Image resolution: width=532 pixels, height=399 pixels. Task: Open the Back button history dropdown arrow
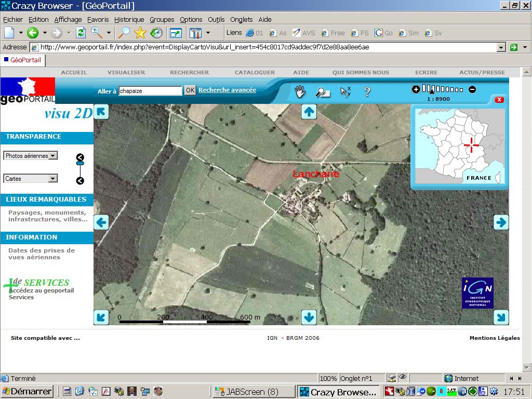tap(45, 33)
